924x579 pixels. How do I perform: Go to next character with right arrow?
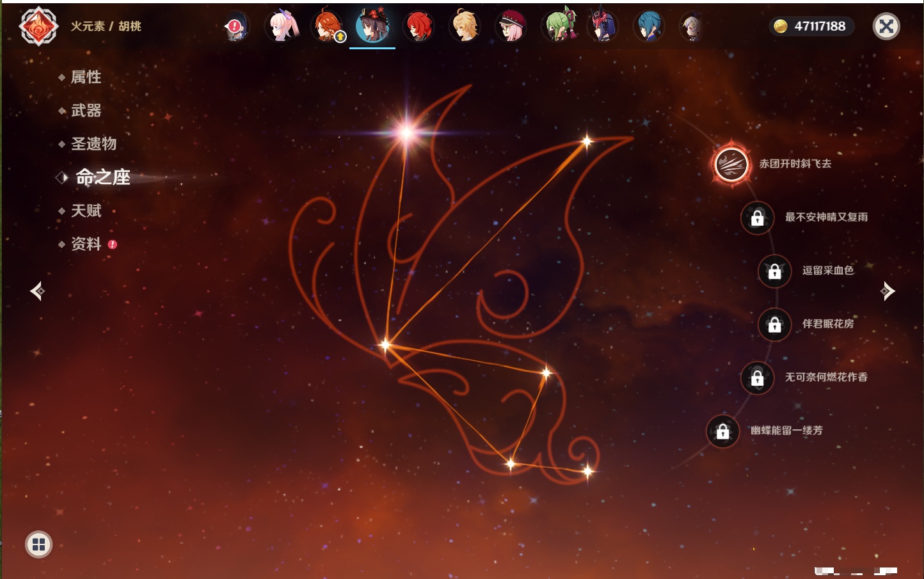(x=887, y=291)
